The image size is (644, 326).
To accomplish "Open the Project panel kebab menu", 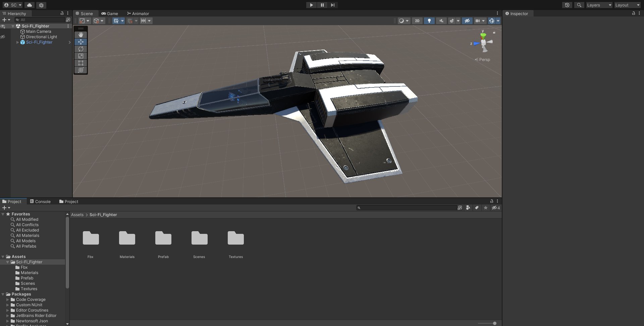I will pos(497,201).
